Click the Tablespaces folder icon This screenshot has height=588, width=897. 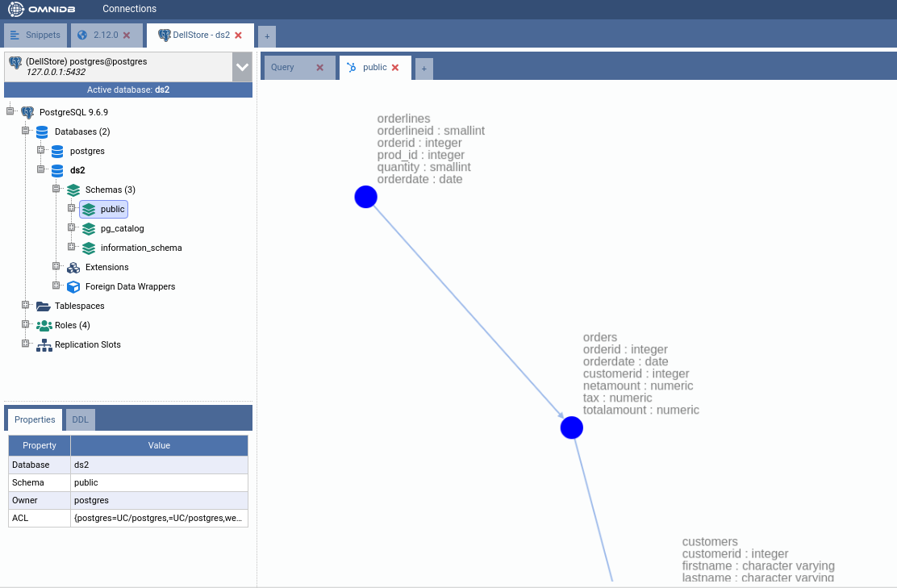[43, 306]
